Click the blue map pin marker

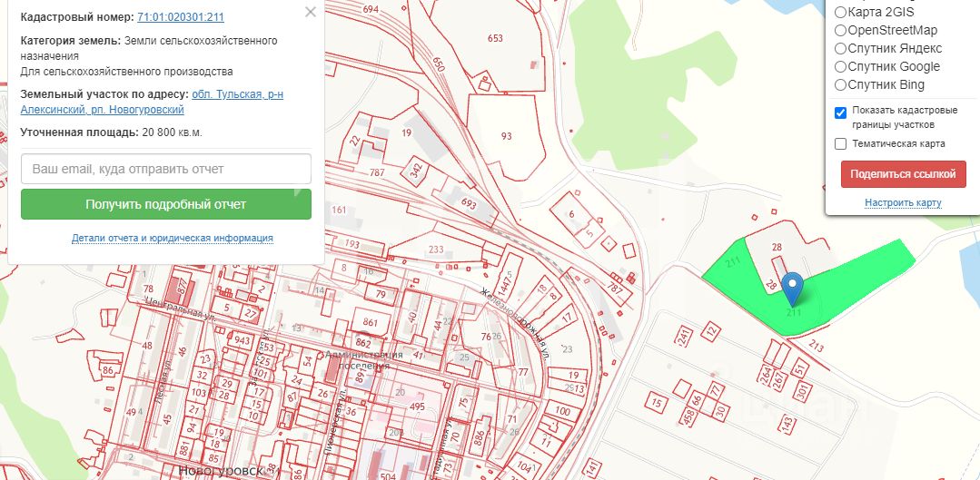[793, 289]
